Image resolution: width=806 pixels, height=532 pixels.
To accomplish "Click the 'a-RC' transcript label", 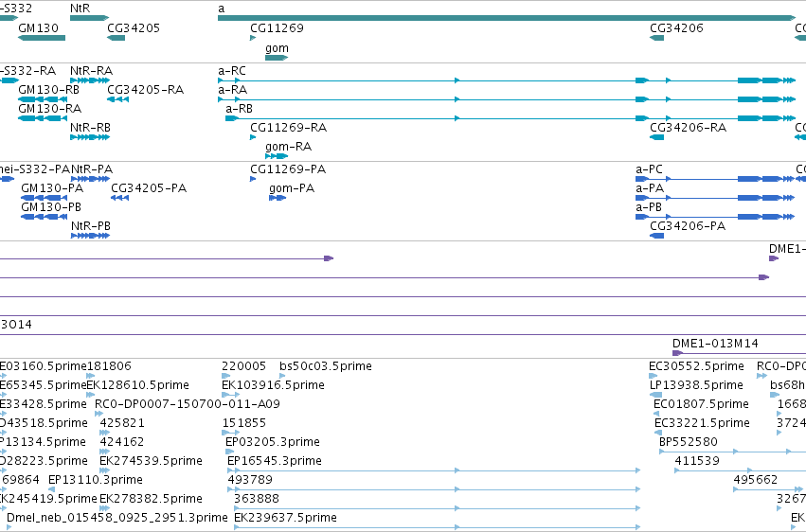I will coord(232,71).
